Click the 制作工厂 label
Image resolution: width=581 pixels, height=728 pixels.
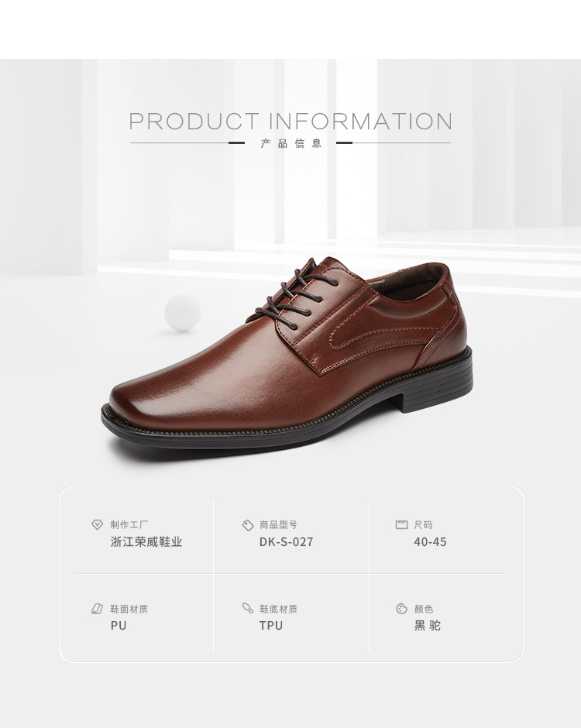click(129, 524)
